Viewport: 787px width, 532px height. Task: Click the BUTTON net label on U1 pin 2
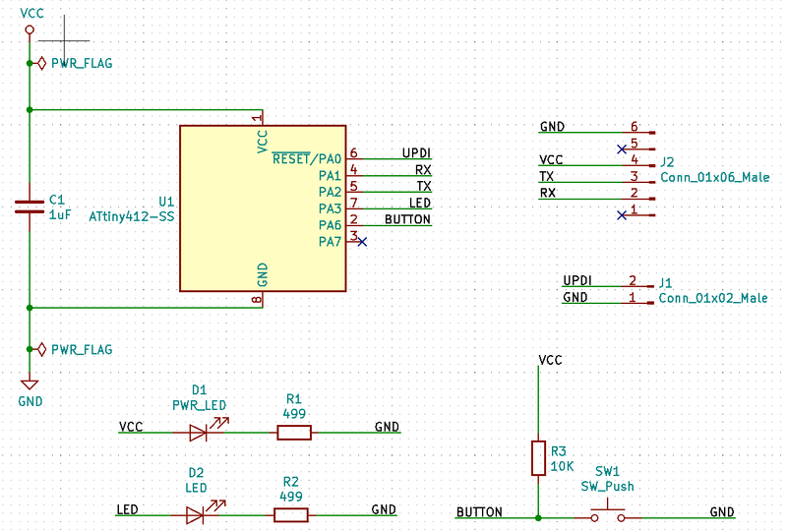coord(407,219)
